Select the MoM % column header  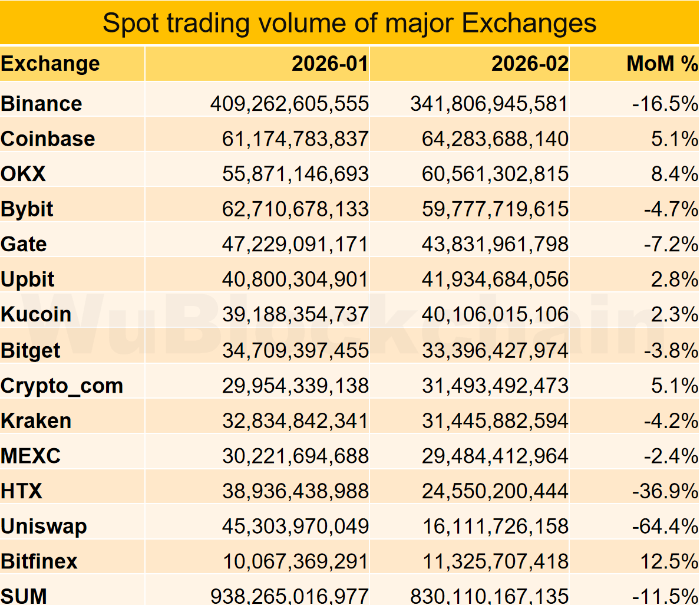point(662,64)
